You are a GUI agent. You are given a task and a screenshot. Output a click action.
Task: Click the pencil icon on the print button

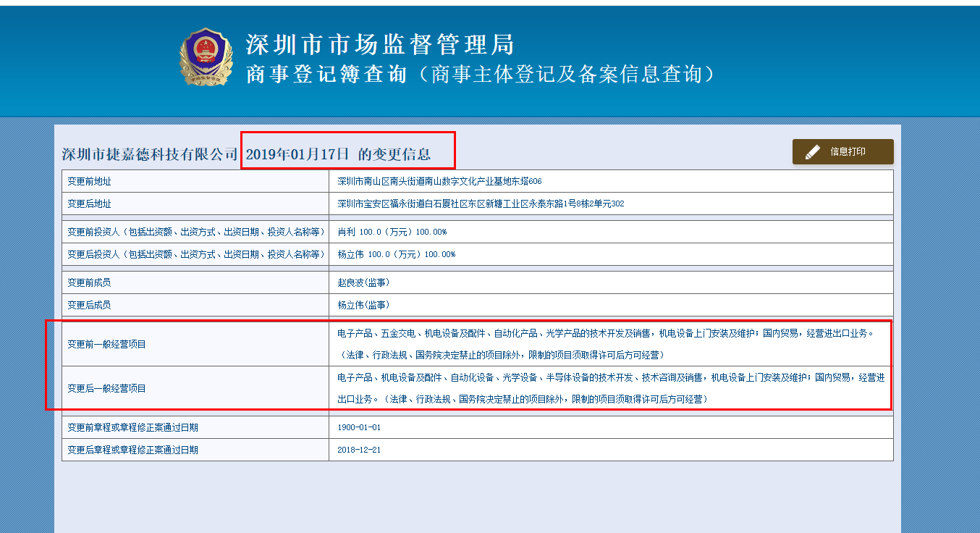[x=813, y=152]
